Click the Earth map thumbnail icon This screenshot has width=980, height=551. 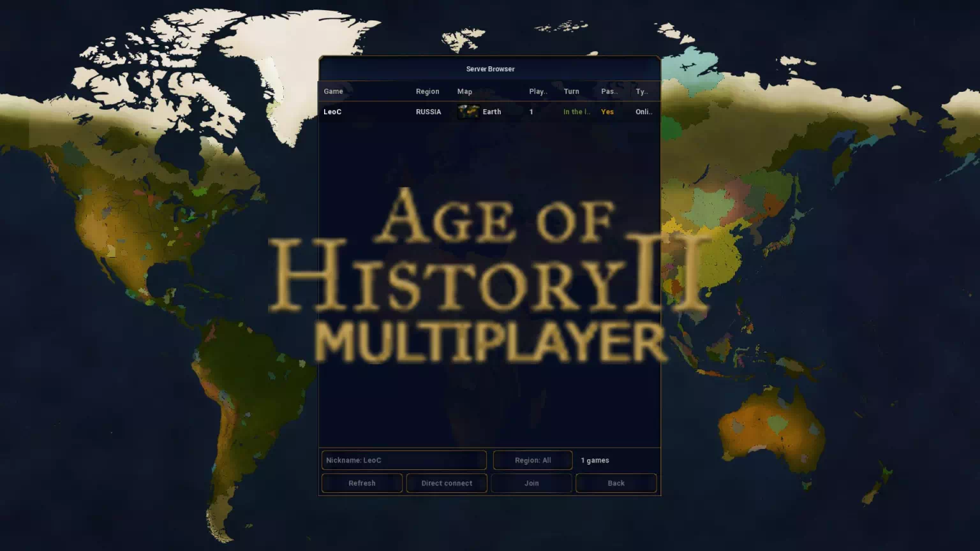point(468,112)
